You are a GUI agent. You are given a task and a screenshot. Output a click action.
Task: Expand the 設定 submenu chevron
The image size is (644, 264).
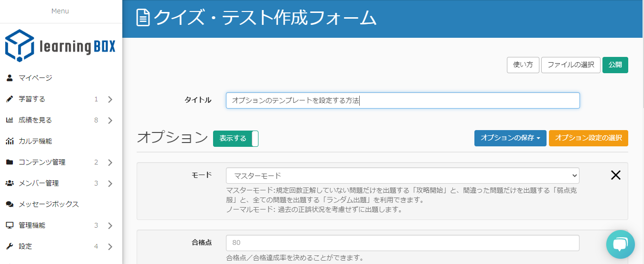tap(110, 247)
